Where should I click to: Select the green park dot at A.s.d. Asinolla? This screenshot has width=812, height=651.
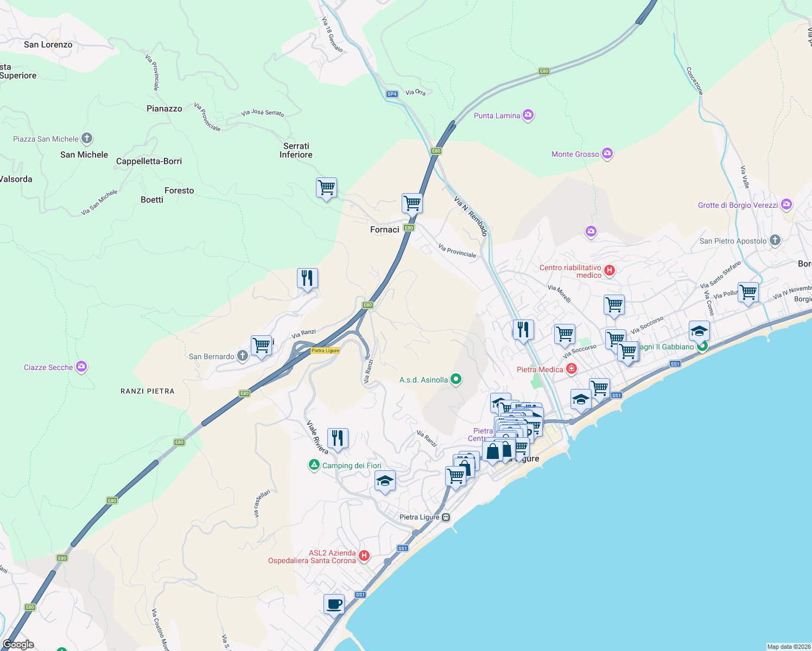click(x=456, y=379)
